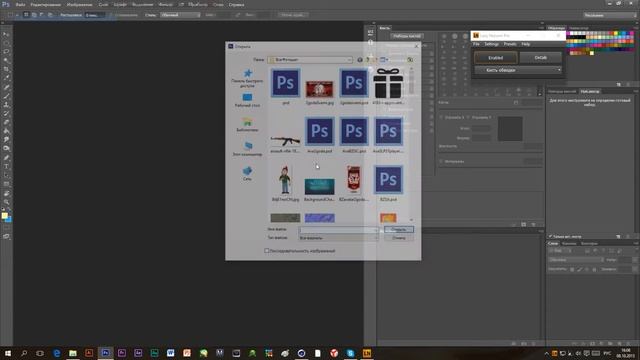640x360 pixels.
Task: Select the Lasso tool
Action: (6, 52)
